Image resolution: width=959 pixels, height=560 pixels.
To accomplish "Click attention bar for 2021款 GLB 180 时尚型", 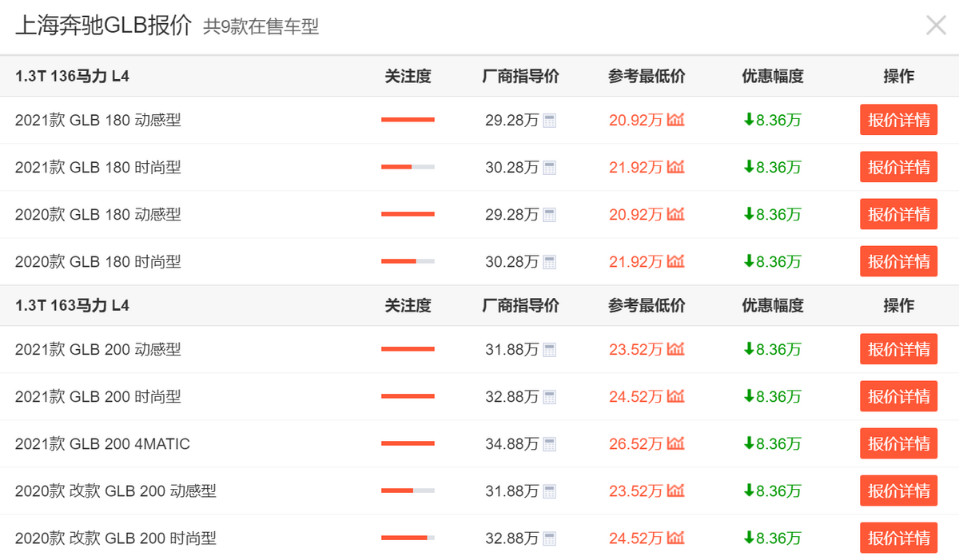I will coord(408,167).
